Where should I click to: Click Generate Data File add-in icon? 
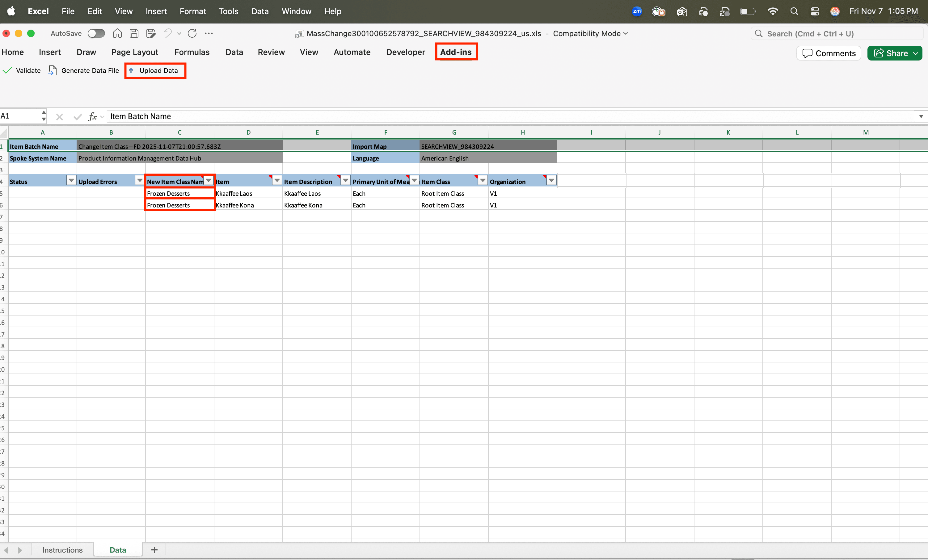click(53, 70)
